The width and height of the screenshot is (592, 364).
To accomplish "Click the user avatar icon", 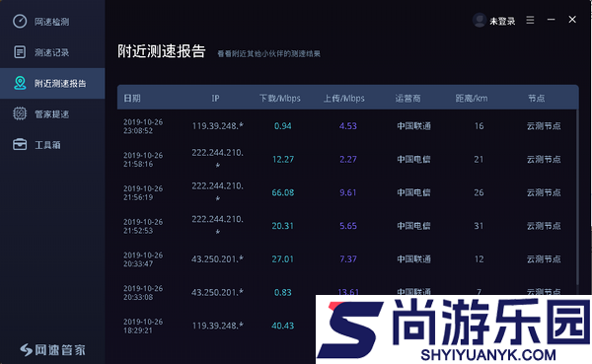I will pyautogui.click(x=480, y=20).
